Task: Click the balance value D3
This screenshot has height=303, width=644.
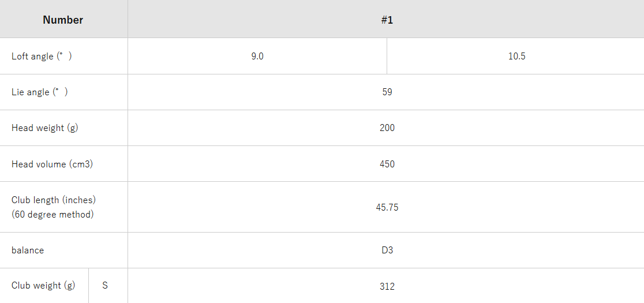Action: (x=387, y=250)
